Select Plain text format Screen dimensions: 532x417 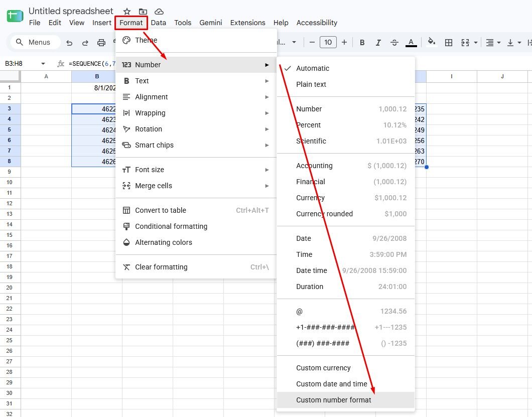(346, 84)
